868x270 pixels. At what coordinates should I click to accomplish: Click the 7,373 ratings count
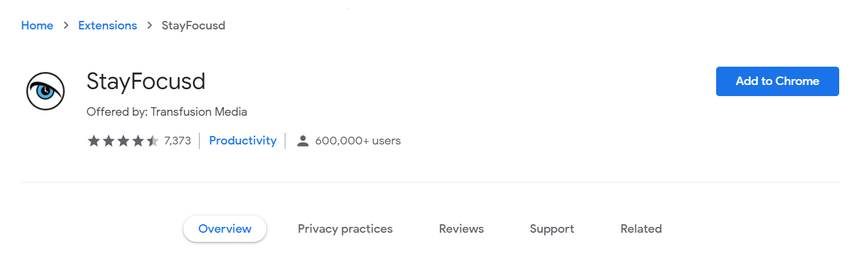point(177,141)
